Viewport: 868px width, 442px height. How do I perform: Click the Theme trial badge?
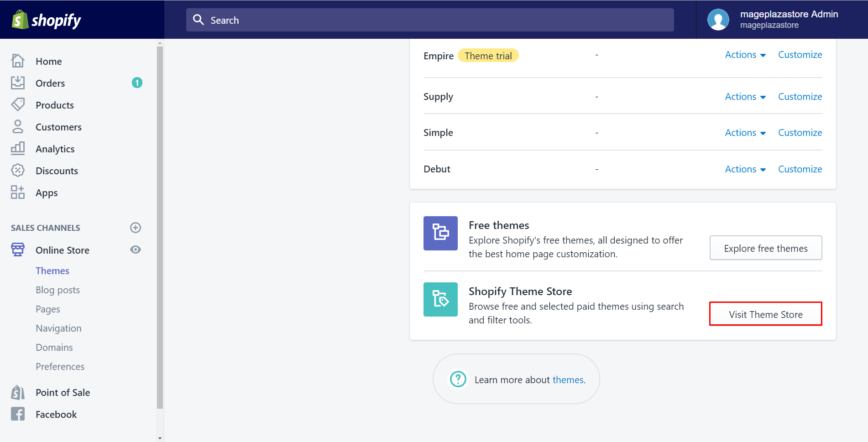pyautogui.click(x=488, y=56)
